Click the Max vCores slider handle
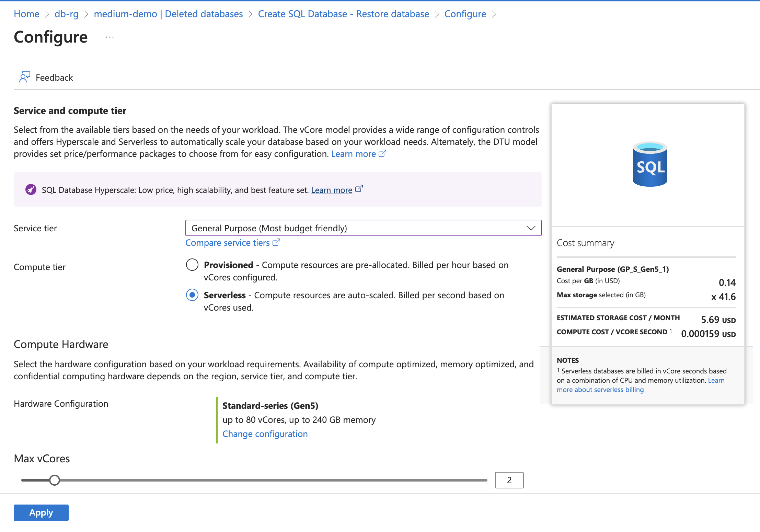760x532 pixels. click(54, 480)
